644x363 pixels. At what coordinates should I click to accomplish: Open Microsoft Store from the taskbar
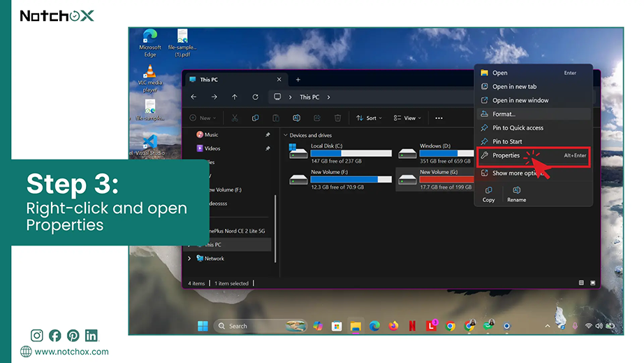click(337, 326)
